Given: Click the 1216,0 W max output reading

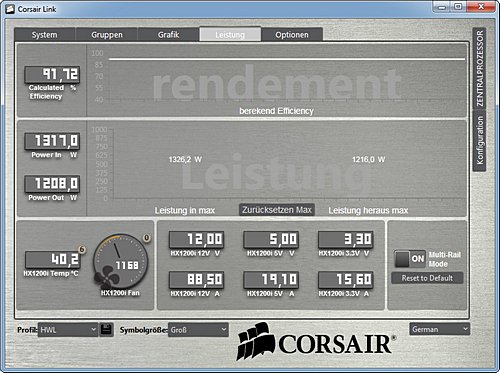Looking at the screenshot, I should pos(368,160).
